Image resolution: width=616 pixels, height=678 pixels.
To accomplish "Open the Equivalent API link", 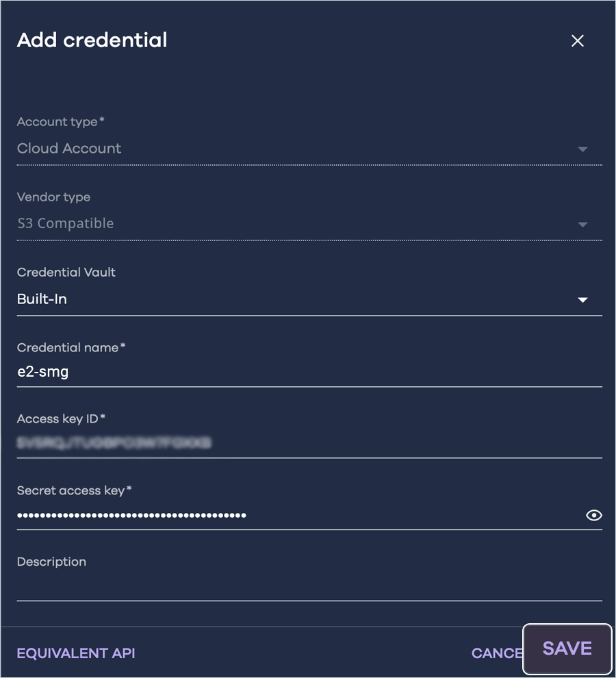I will click(x=76, y=653).
